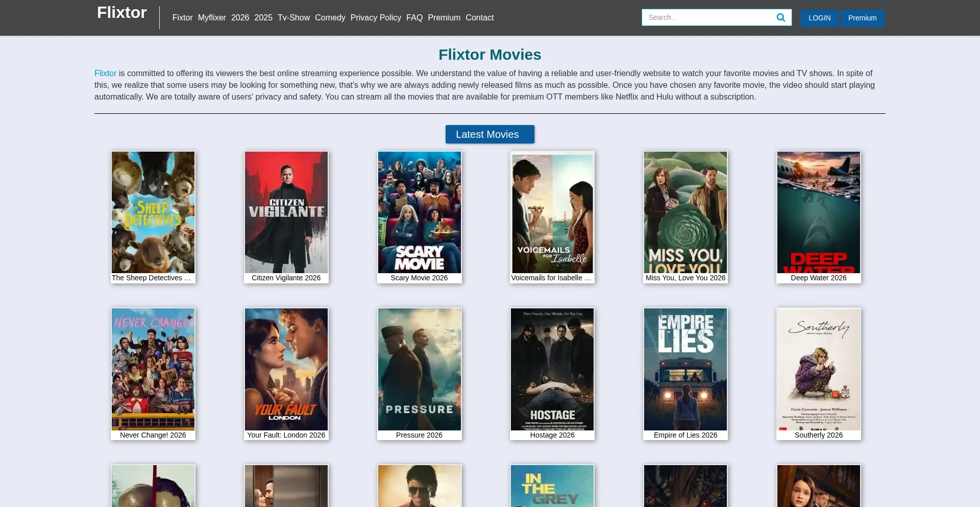Open the Voicemails for Isabelle poster
Viewport: 980px width, 507px height.
pos(552,212)
